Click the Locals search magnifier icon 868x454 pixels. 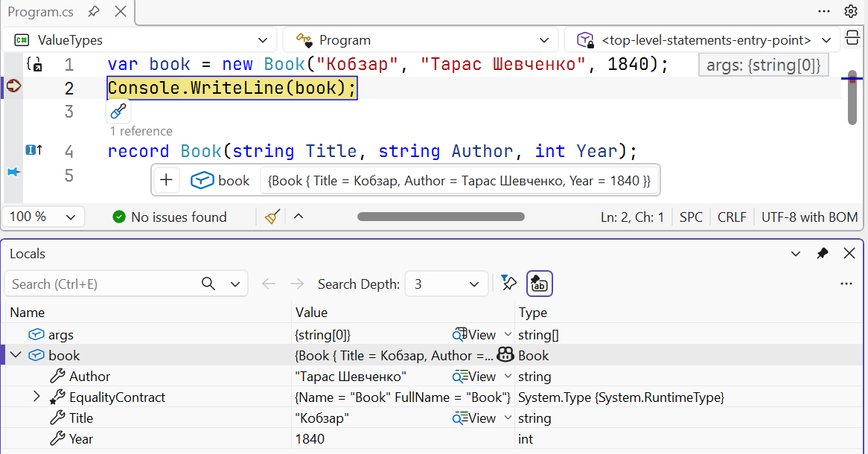coord(208,284)
